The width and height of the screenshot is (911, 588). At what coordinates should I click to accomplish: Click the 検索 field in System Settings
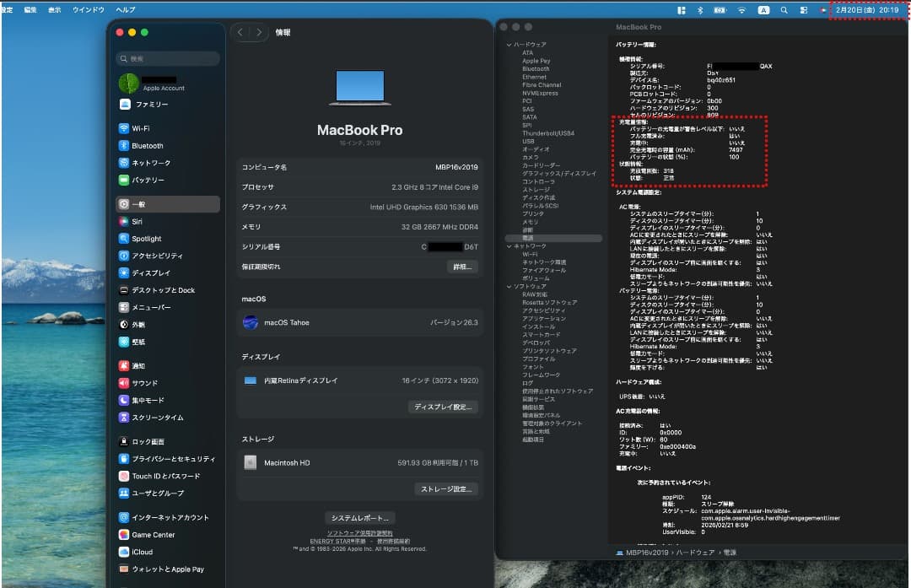click(168, 59)
